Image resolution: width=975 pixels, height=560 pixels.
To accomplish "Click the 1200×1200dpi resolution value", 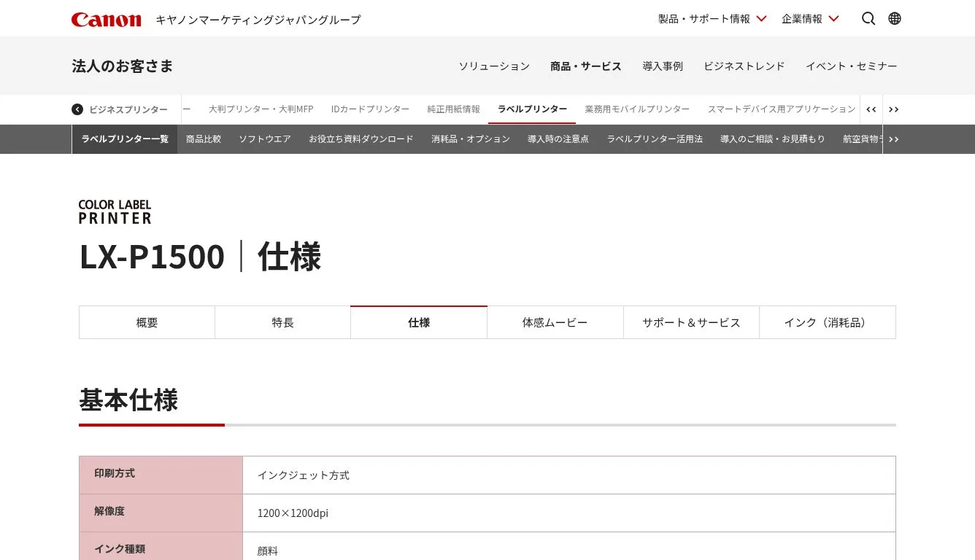I will pos(293,513).
